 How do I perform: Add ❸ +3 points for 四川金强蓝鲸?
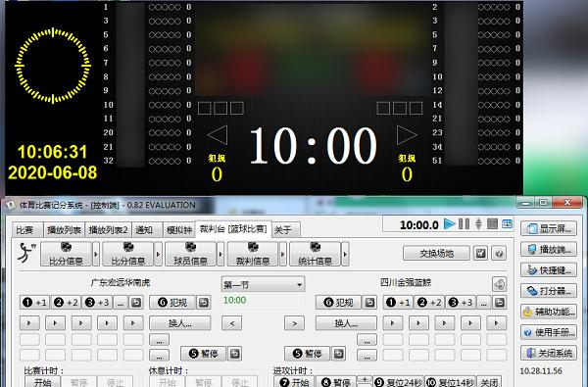[461, 302]
